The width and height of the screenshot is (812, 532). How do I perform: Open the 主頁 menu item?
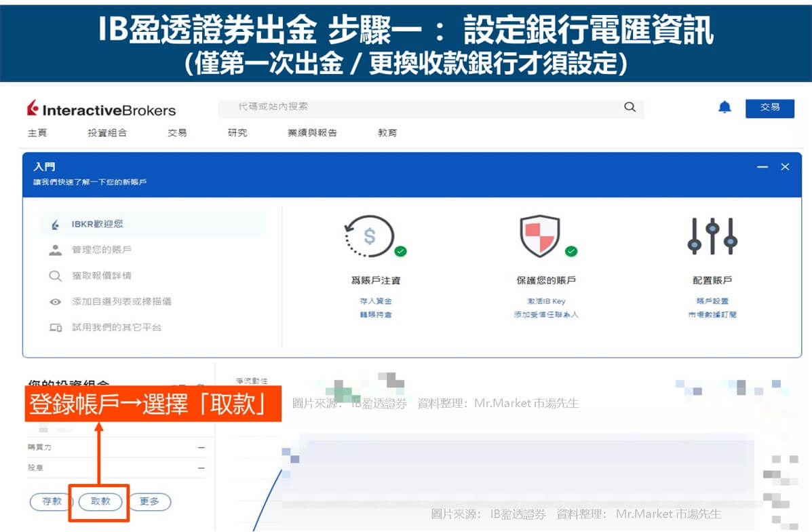(37, 133)
